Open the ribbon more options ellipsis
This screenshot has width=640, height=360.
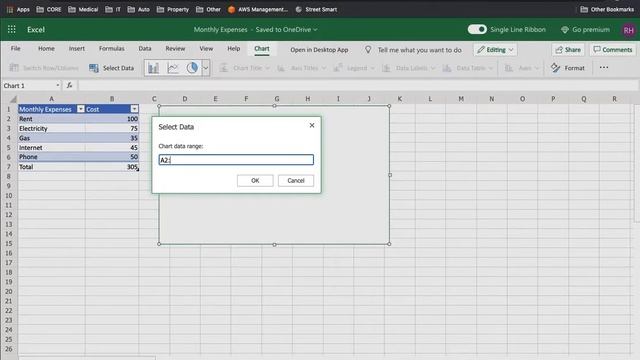[x=604, y=68]
